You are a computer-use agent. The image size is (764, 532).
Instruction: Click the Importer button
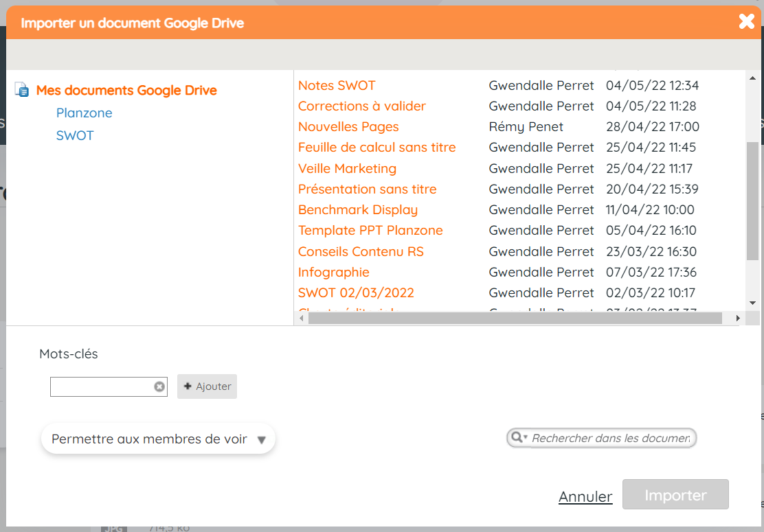coord(675,494)
